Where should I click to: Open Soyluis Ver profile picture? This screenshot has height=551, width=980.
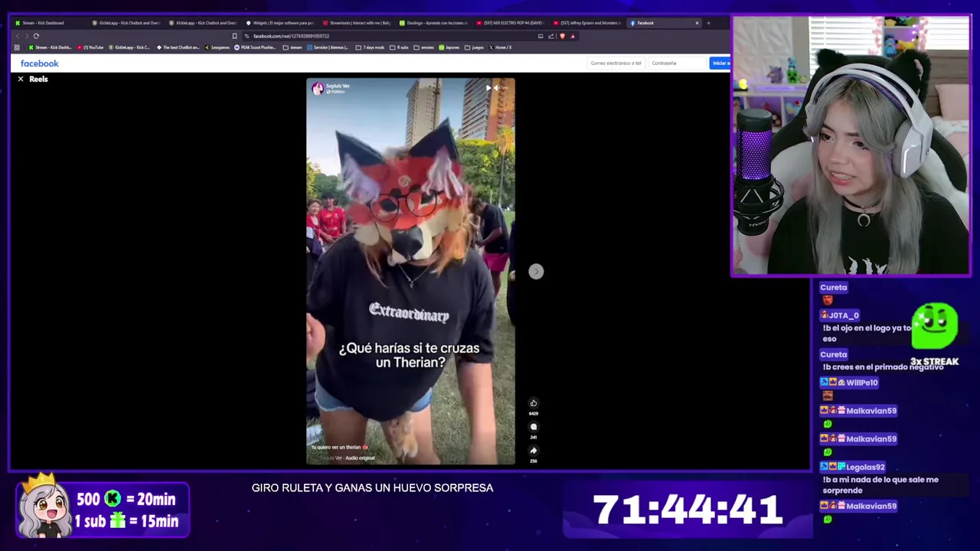(317, 89)
